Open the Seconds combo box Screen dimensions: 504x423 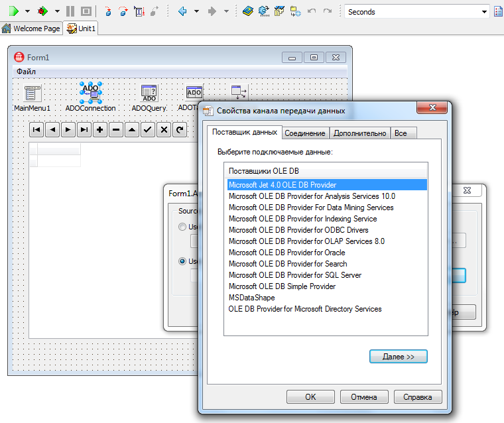click(x=417, y=11)
